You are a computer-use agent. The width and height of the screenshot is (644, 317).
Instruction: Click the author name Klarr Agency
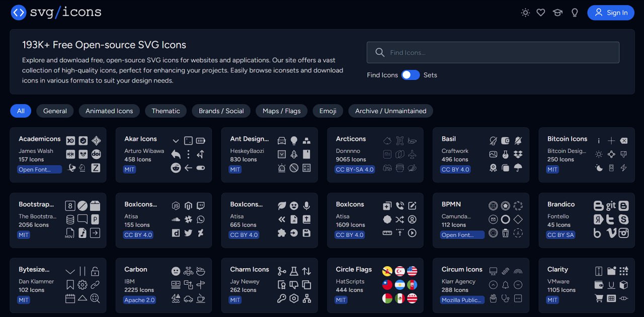click(x=458, y=281)
